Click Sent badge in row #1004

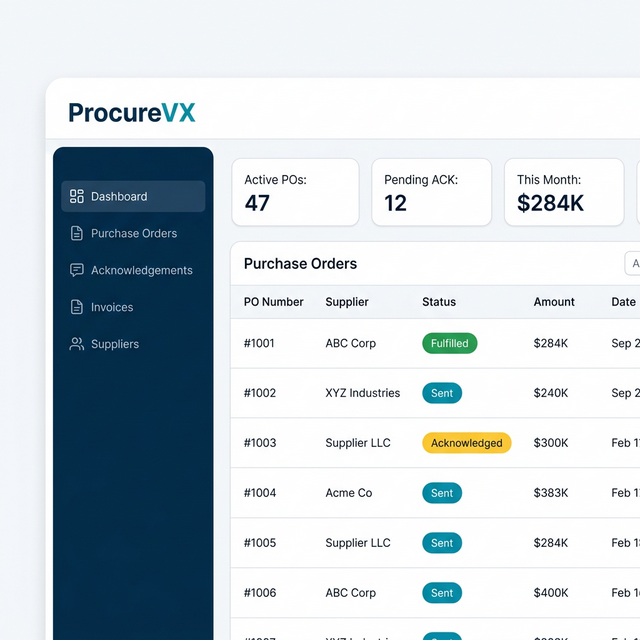tap(442, 493)
